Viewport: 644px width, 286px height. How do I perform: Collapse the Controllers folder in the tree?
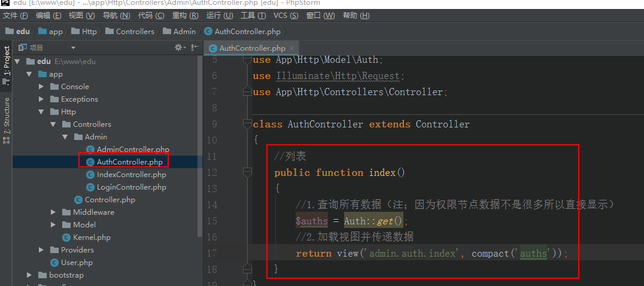(x=53, y=124)
